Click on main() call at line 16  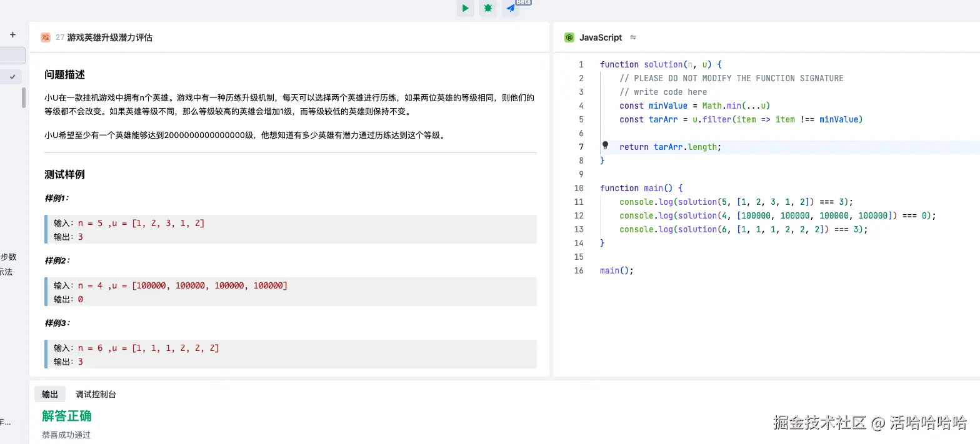click(616, 270)
